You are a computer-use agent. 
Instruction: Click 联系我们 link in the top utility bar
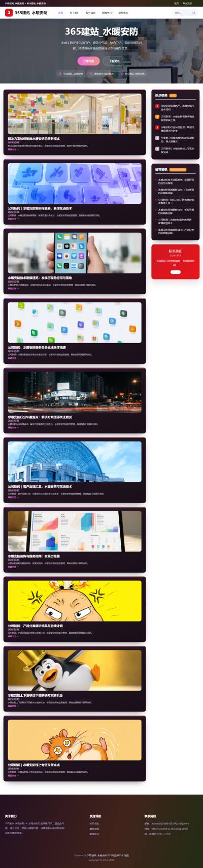coord(187,3)
